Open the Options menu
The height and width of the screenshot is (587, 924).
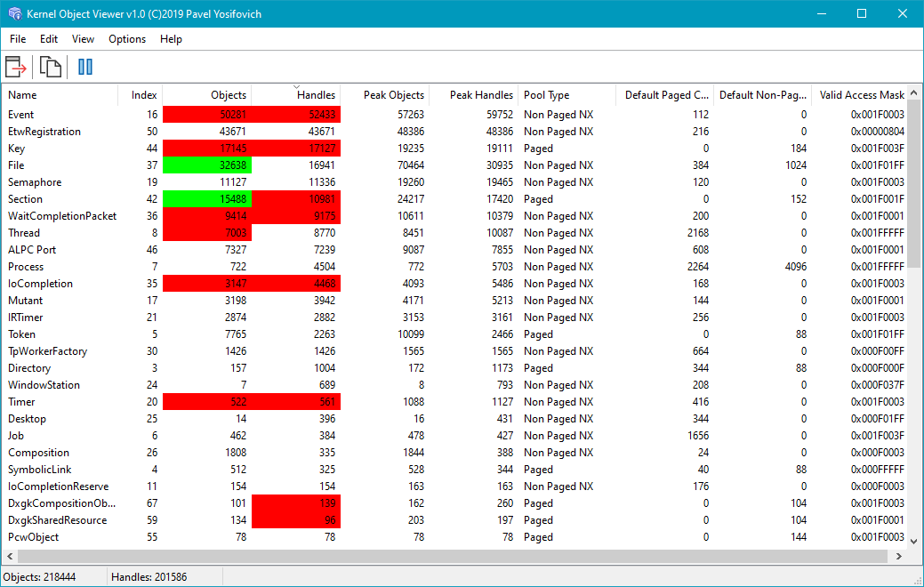(127, 39)
